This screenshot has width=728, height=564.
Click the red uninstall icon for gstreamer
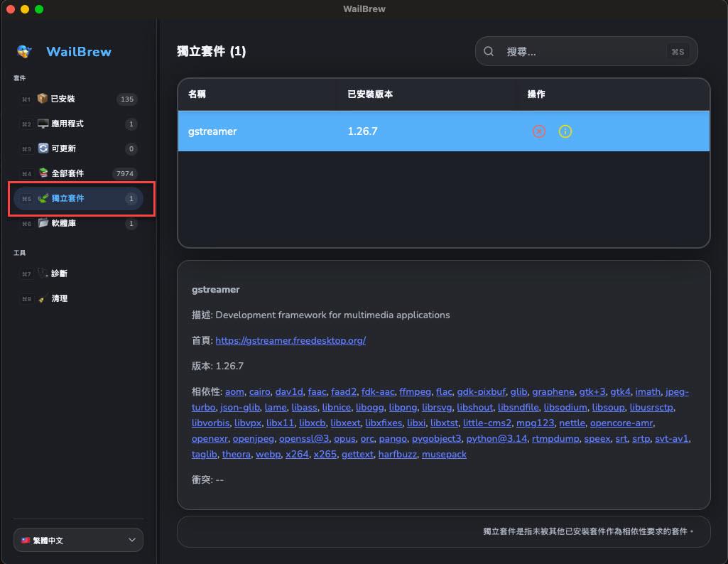(x=539, y=131)
